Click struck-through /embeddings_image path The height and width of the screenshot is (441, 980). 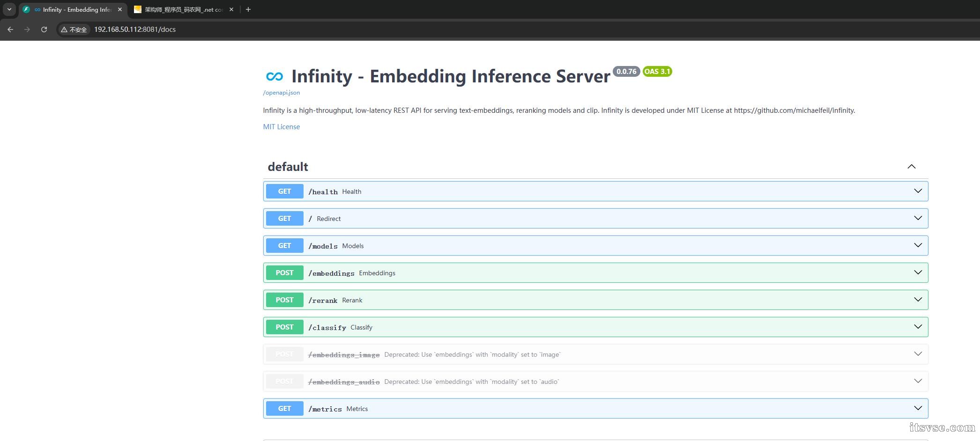click(x=344, y=355)
